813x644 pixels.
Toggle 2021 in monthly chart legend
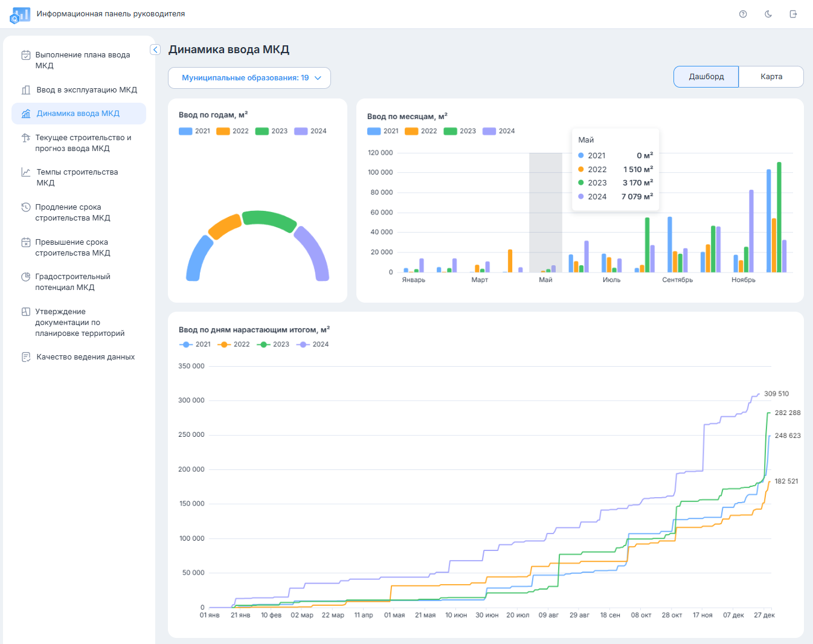(x=383, y=131)
